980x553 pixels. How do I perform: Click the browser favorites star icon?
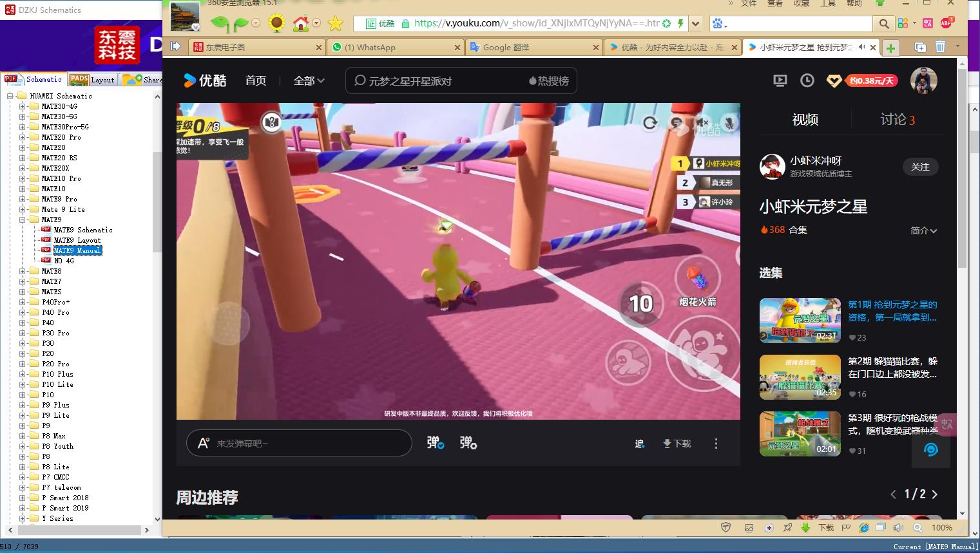(x=335, y=24)
